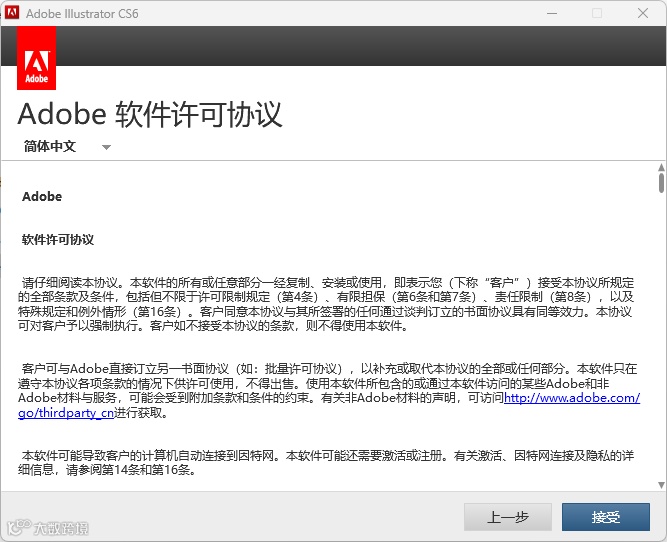667x542 pixels.
Task: Click the vertical scrollbar thumb
Action: pyautogui.click(x=661, y=183)
